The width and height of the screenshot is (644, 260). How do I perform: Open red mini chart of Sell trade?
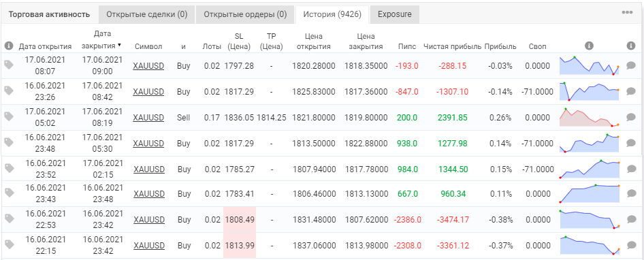click(590, 118)
